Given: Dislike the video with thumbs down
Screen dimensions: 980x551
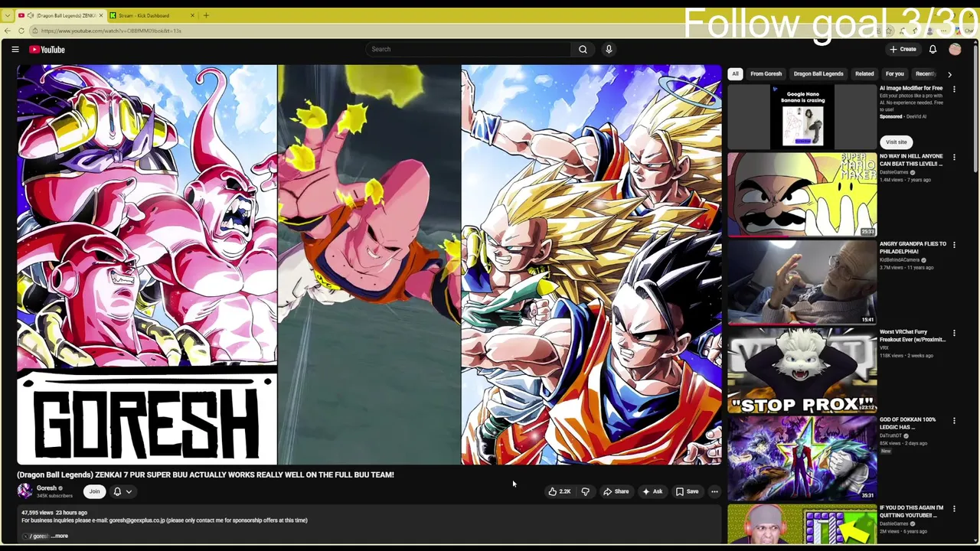Looking at the screenshot, I should [x=586, y=491].
